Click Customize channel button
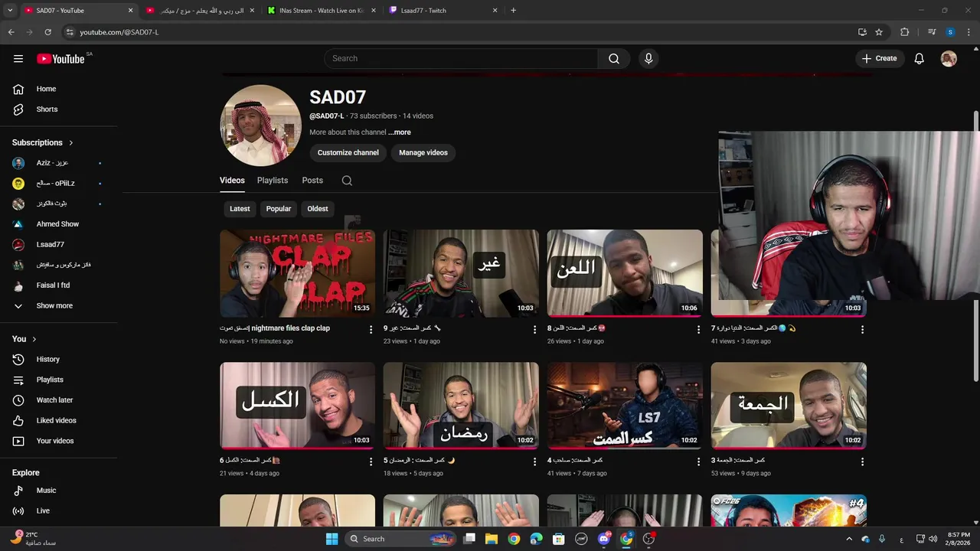The height and width of the screenshot is (551, 980). pos(348,153)
